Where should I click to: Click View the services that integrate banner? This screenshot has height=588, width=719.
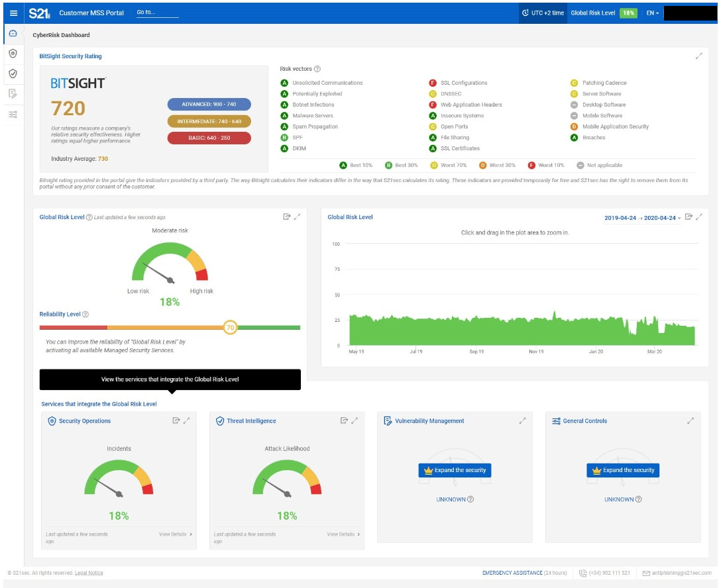click(170, 379)
